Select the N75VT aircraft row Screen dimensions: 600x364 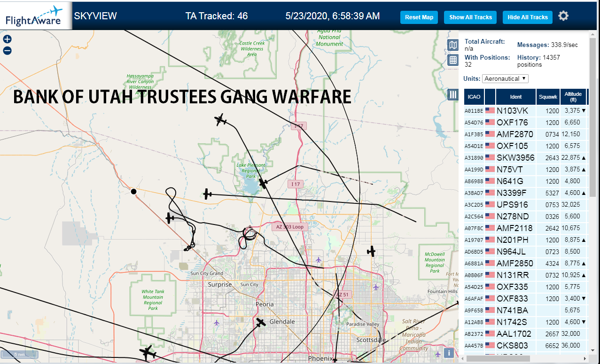click(x=526, y=170)
